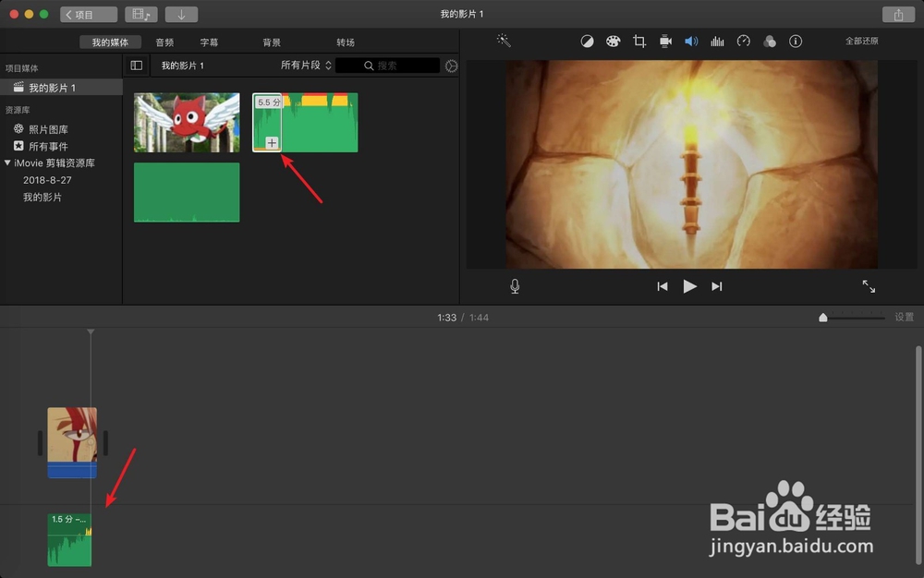Image resolution: width=924 pixels, height=578 pixels.
Task: Switch to 我的媒体 tab
Action: [110, 42]
